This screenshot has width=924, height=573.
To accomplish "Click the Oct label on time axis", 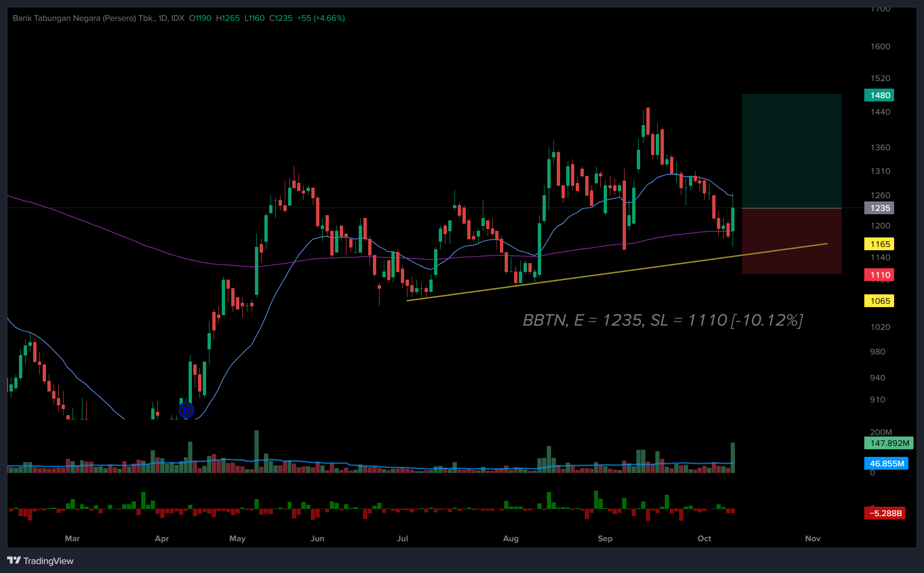I will tap(704, 538).
